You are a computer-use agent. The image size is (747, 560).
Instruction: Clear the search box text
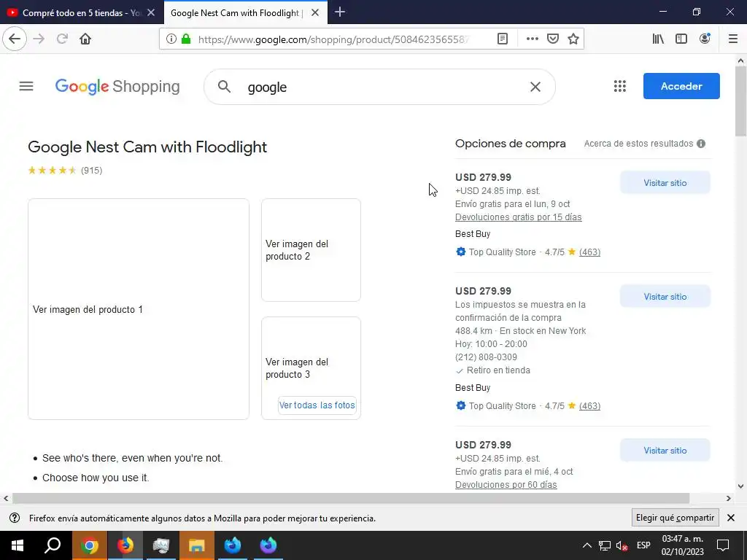535,87
